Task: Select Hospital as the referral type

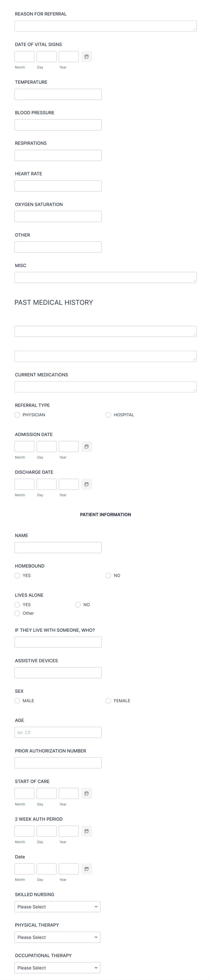Action: (108, 415)
